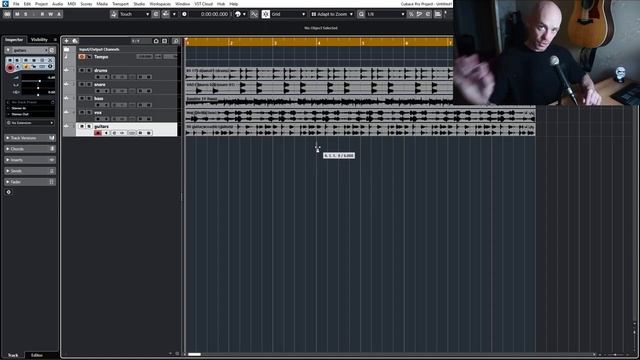Click the Inspector record enable red button
The height and width of the screenshot is (360, 640).
click(x=10, y=67)
